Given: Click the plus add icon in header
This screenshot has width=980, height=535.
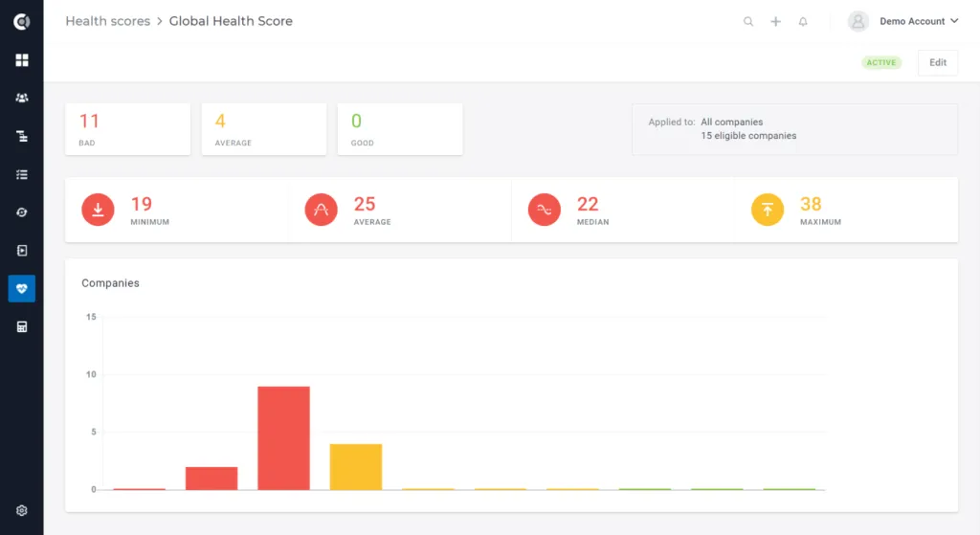Looking at the screenshot, I should point(775,21).
